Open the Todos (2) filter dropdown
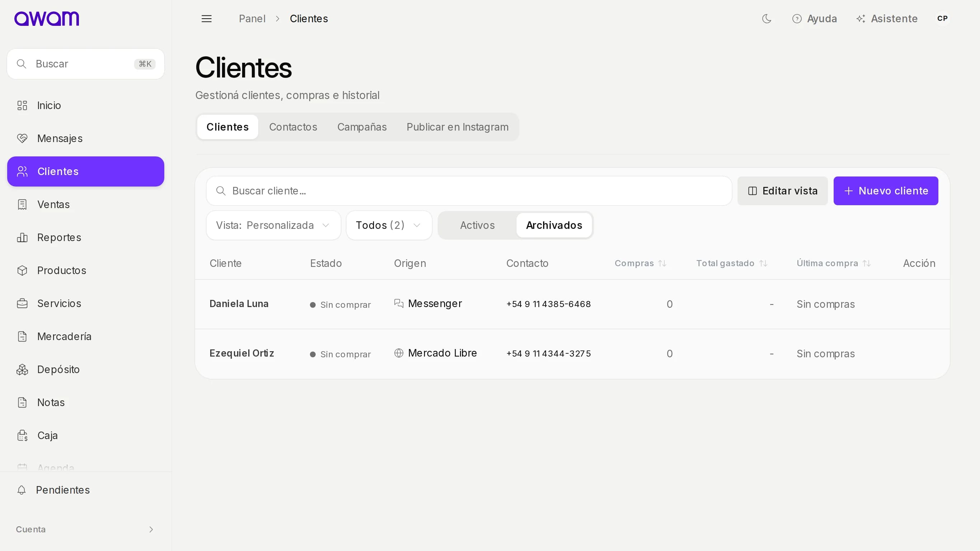This screenshot has width=980, height=551. pyautogui.click(x=389, y=225)
